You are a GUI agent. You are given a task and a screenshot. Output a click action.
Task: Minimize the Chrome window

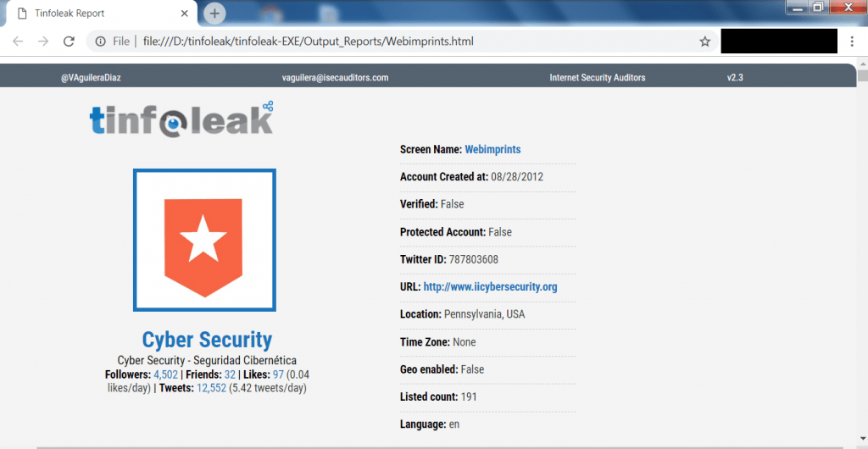(x=798, y=7)
